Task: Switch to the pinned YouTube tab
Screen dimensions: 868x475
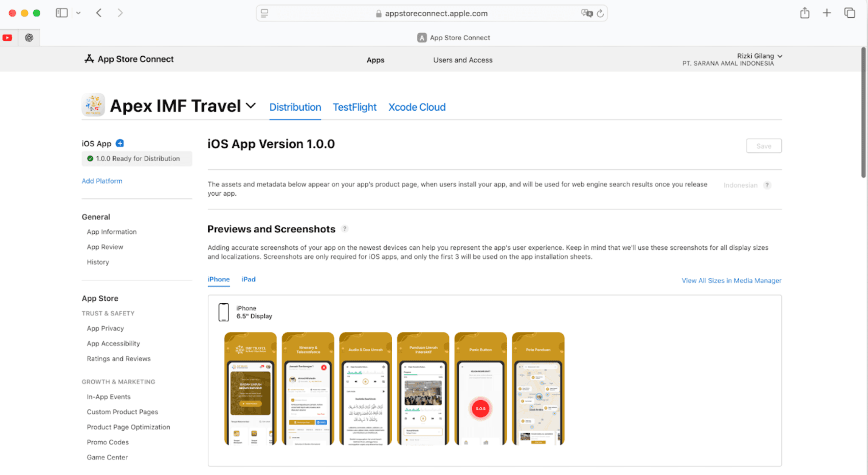Action: click(x=8, y=38)
